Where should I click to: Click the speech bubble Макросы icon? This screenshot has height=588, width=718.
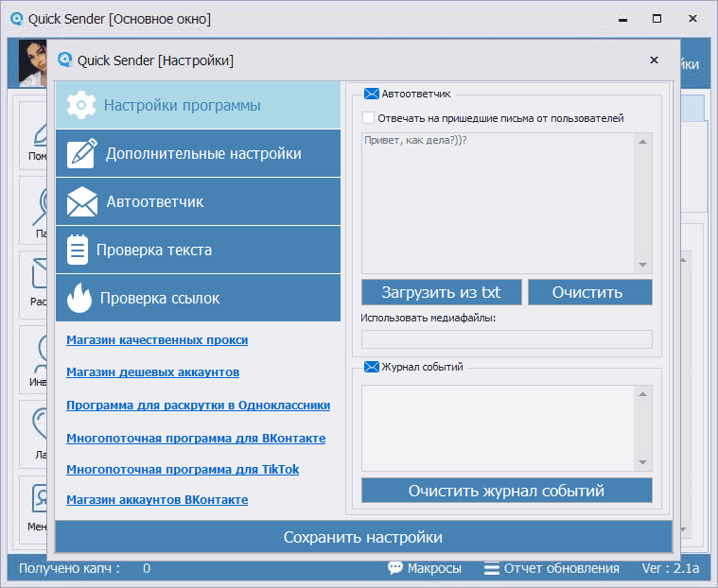click(x=395, y=568)
